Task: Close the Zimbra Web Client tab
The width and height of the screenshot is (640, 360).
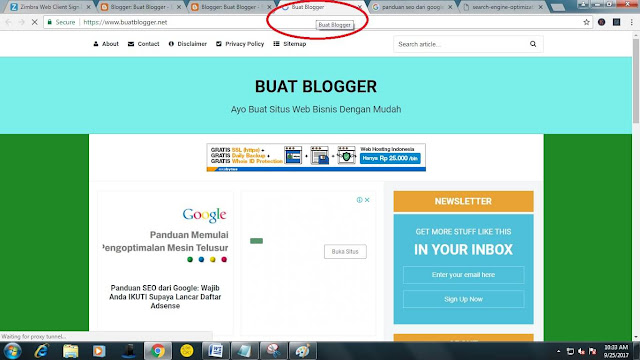Action: [88, 7]
